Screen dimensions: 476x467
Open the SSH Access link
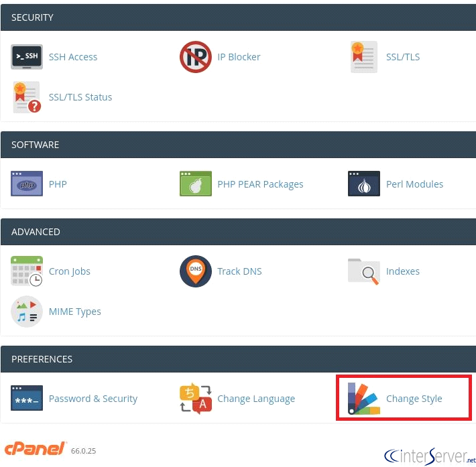coord(73,57)
